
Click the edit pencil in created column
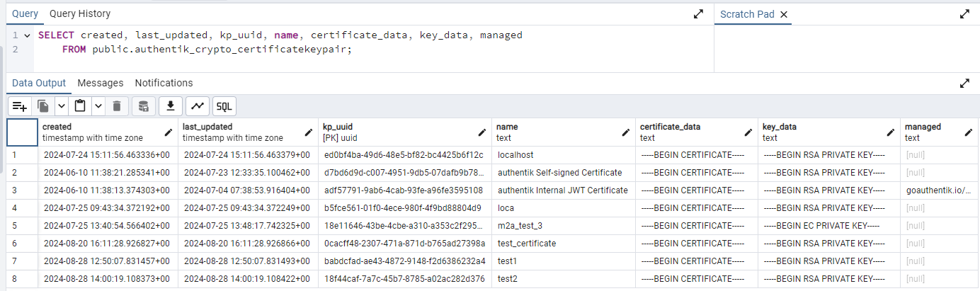(x=169, y=132)
